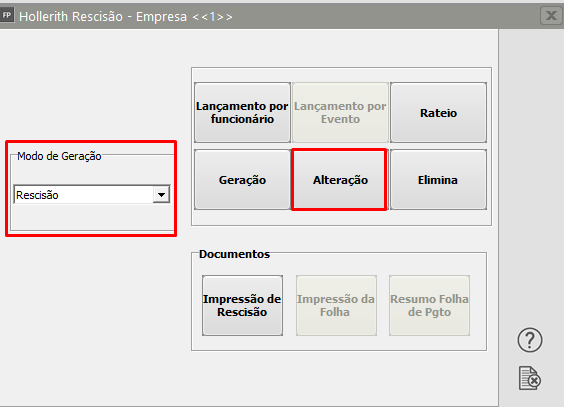Viewport: 564px width, 407px height.
Task: Expand the Modo de Geração dropdown arrow
Action: [x=161, y=195]
